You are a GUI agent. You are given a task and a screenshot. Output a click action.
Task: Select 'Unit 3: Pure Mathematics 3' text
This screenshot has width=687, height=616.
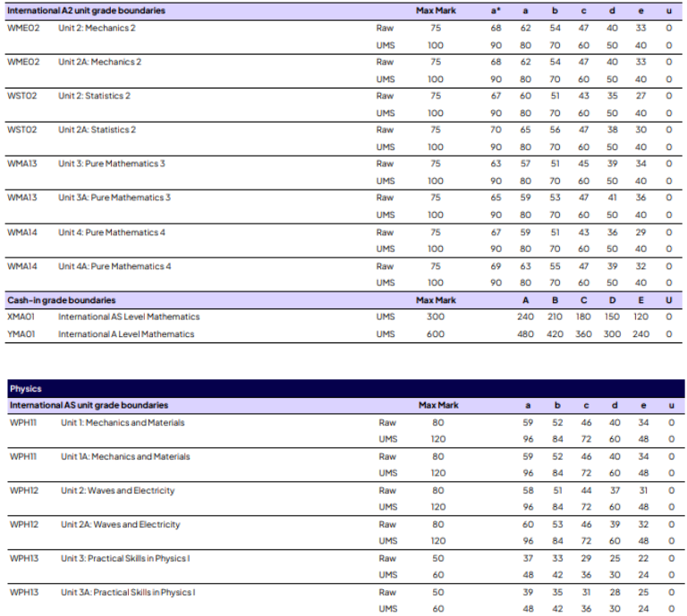point(111,164)
